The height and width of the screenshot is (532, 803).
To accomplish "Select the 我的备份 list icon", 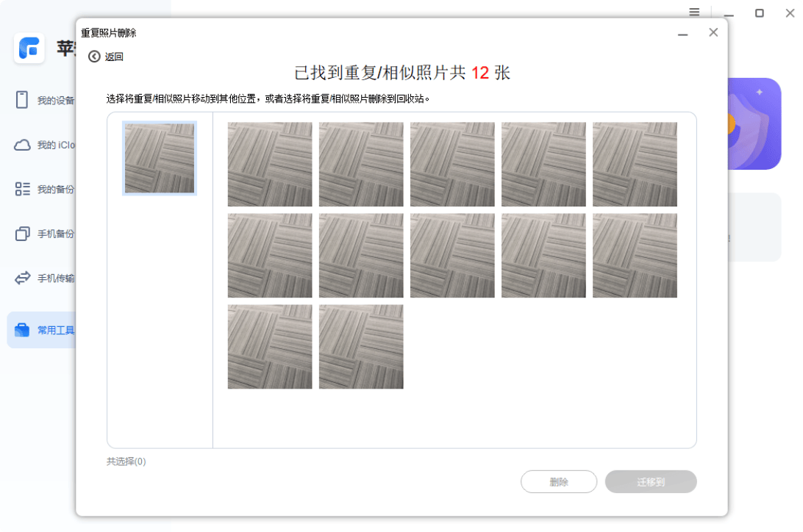I will 22,190.
